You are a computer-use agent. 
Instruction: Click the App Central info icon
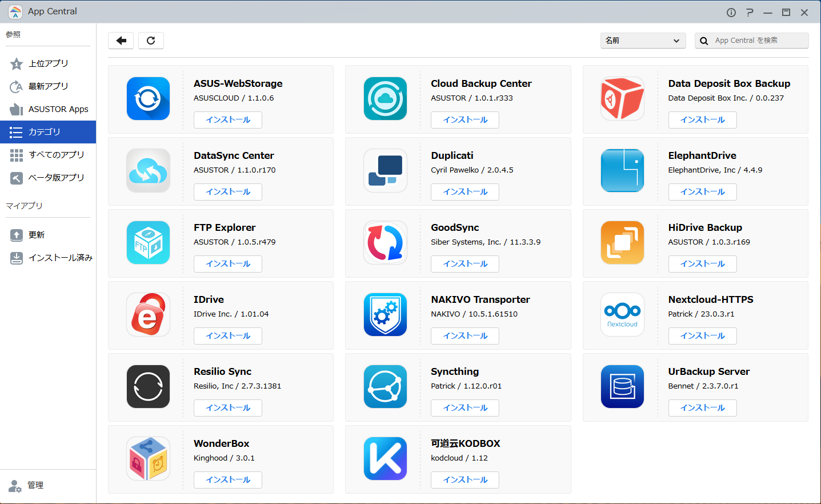(731, 13)
